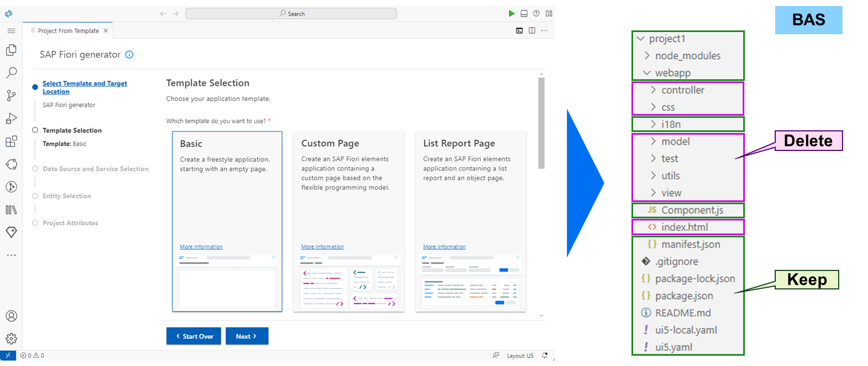Open the library books icon in activity bar
The width and height of the screenshot is (868, 366).
coord(11,210)
